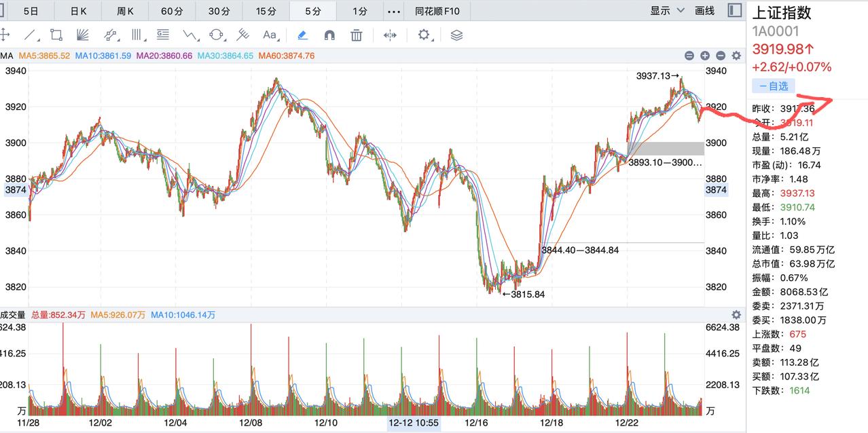Click the 下跌数 1614 row
The width and height of the screenshot is (868, 433).
click(x=781, y=390)
